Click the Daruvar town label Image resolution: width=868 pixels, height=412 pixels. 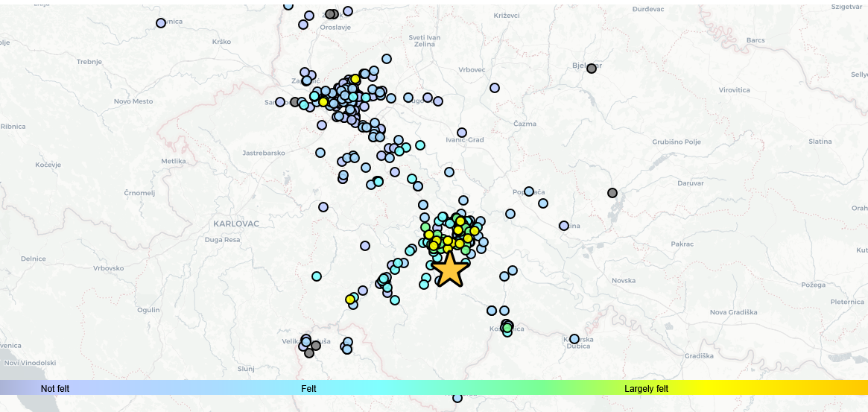[691, 183]
